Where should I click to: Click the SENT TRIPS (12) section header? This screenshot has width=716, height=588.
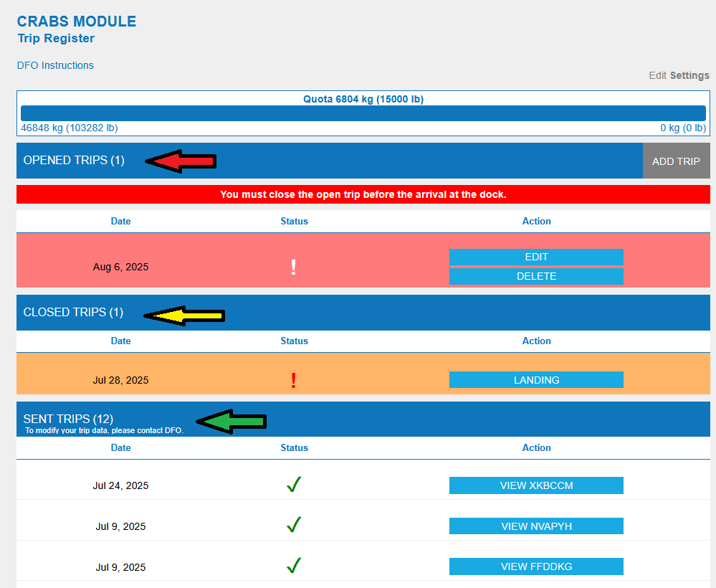68,419
